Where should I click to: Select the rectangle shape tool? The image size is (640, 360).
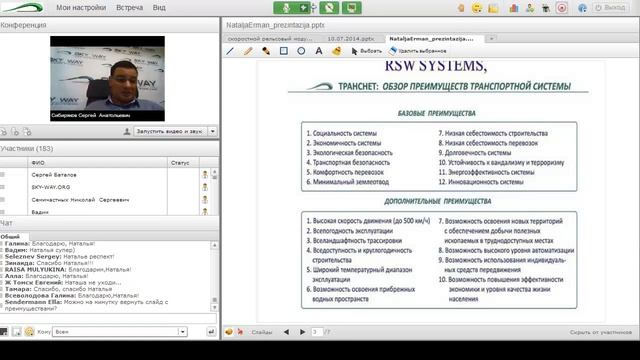click(284, 51)
